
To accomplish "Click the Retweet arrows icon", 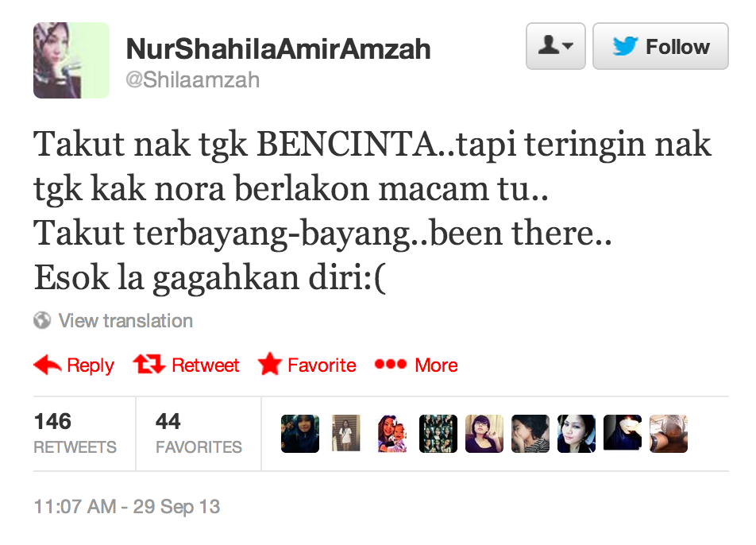I will coord(149,364).
